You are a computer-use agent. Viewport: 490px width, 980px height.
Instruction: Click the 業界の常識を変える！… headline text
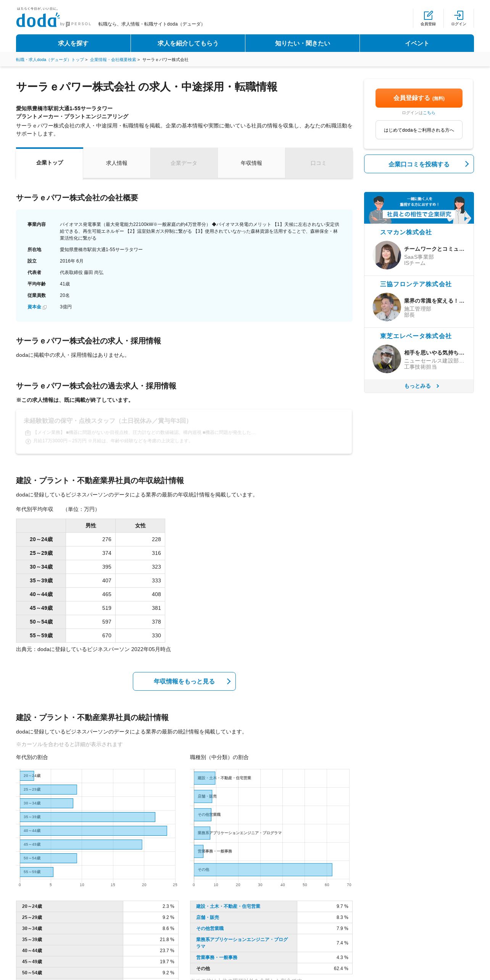pos(434,301)
